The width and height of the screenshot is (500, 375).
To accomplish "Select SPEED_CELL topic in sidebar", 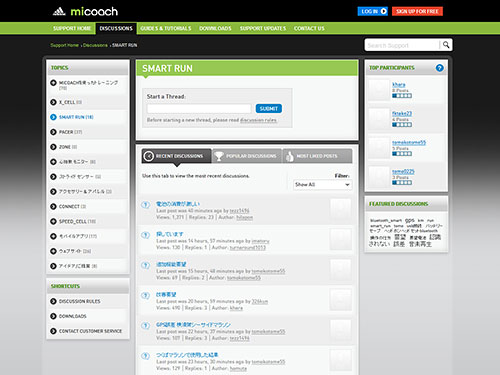I will click(x=77, y=221).
